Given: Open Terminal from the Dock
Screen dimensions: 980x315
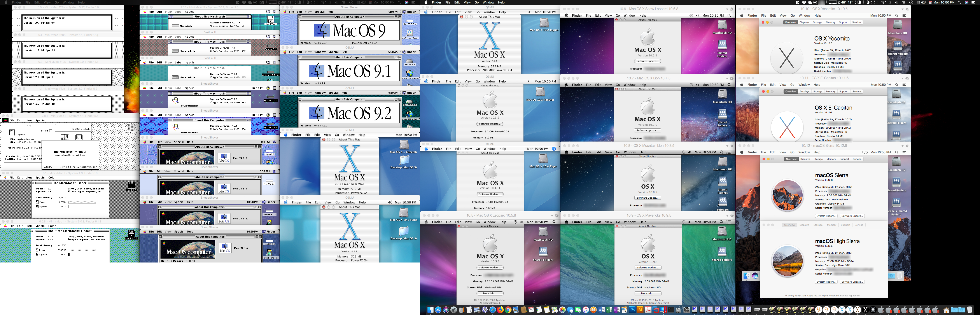Looking at the screenshot, I should (x=671, y=310).
